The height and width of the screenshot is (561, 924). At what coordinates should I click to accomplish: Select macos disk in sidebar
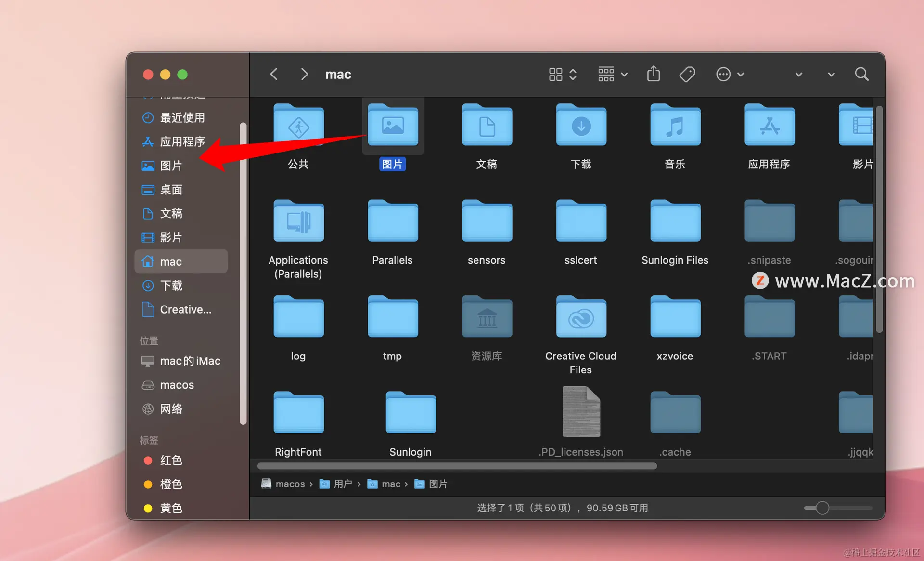click(177, 385)
